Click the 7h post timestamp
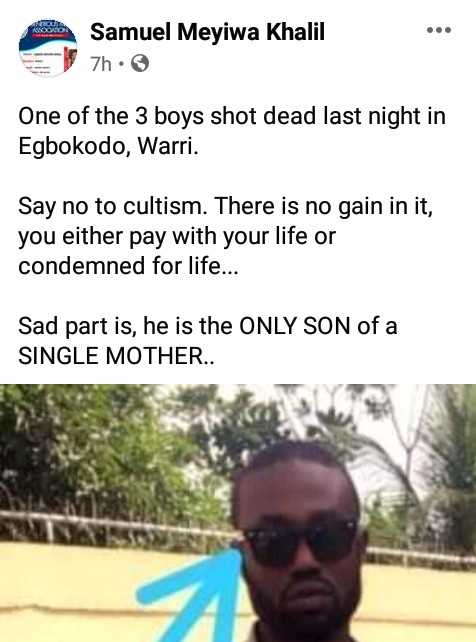Viewport: 476px width, 642px height. click(101, 63)
